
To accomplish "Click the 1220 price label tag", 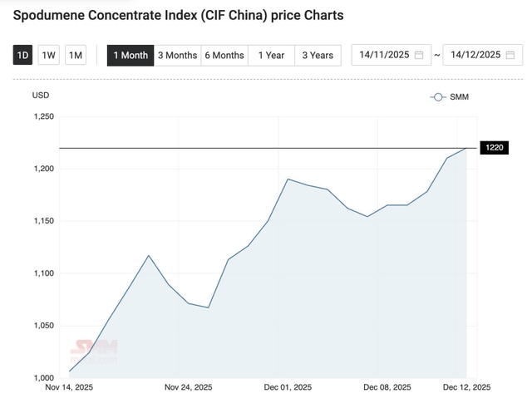I will pos(495,148).
